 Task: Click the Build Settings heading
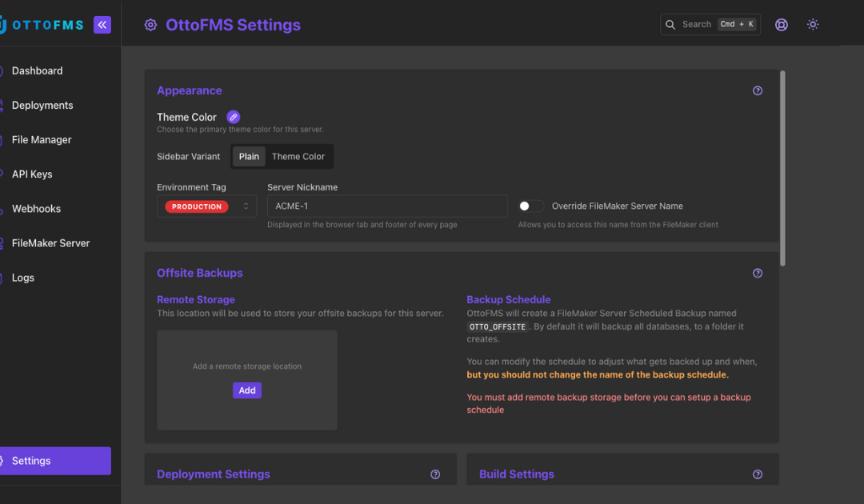tap(516, 474)
